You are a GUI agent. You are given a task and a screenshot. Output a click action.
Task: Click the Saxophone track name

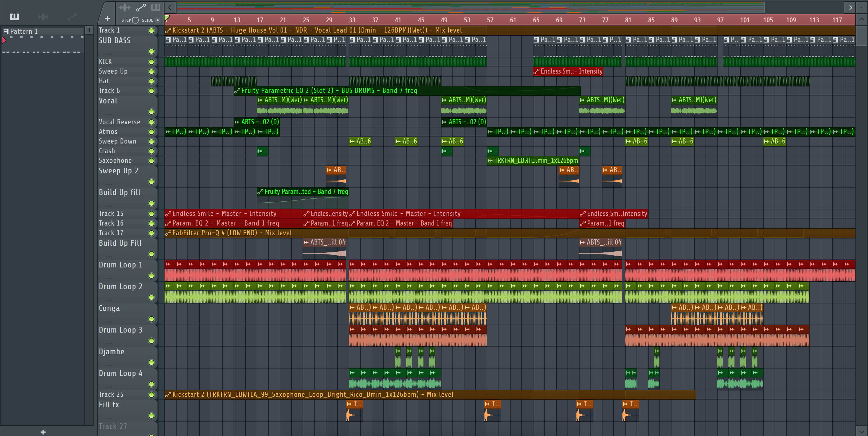coord(115,161)
